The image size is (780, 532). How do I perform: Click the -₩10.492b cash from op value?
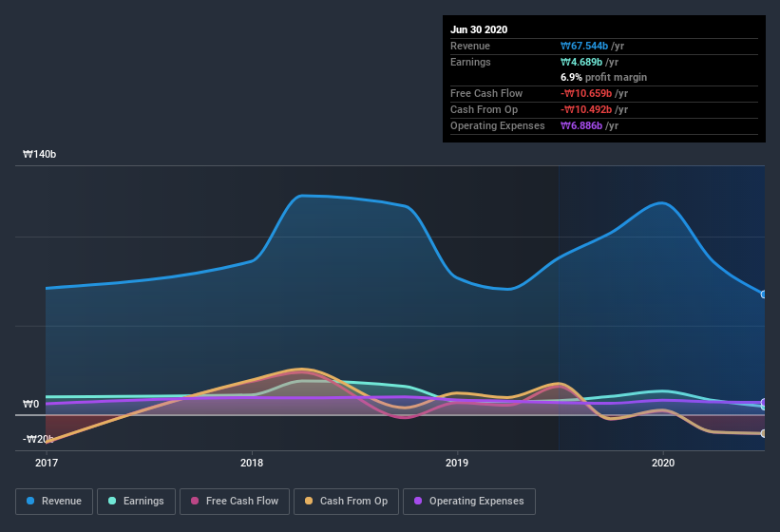pos(586,109)
